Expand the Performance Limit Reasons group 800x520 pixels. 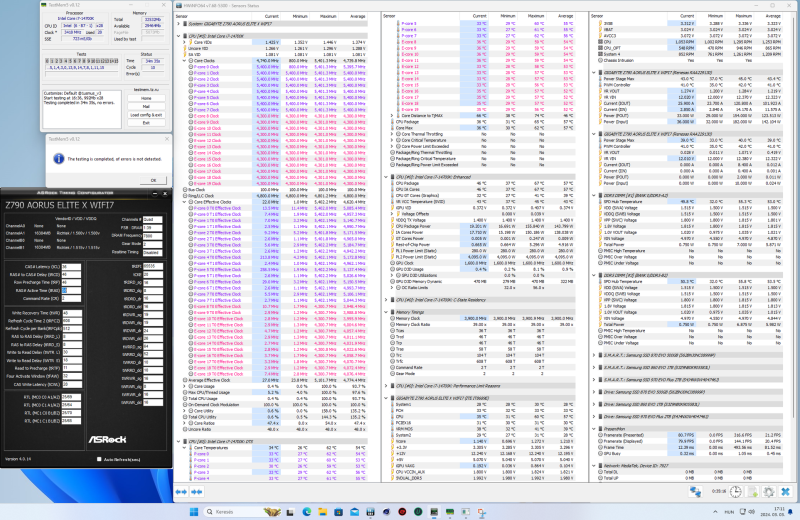[x=386, y=386]
